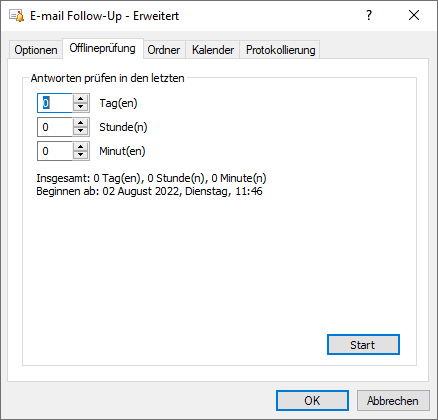Open the Ordner tab
The image size is (438, 420).
(x=164, y=50)
